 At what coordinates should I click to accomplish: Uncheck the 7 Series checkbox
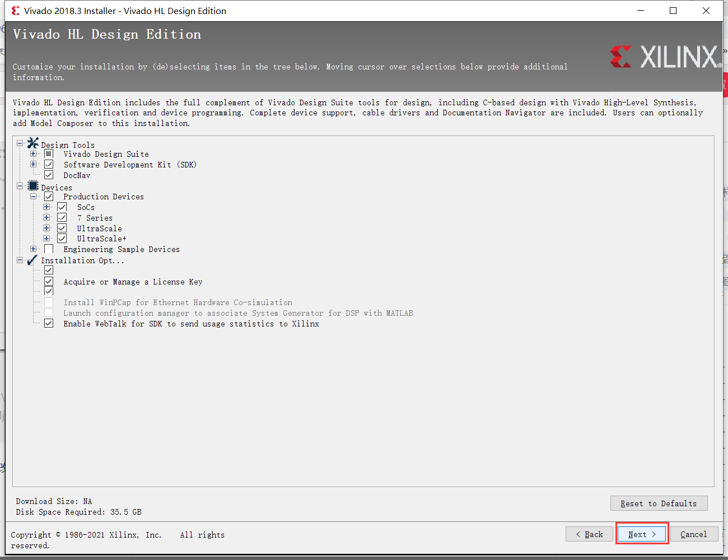(62, 217)
